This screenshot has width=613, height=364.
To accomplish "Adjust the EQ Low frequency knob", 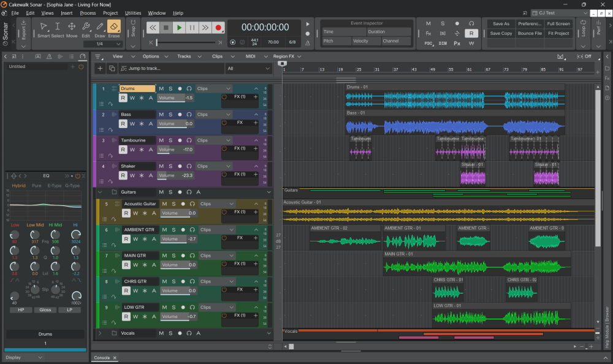I will point(15,235).
